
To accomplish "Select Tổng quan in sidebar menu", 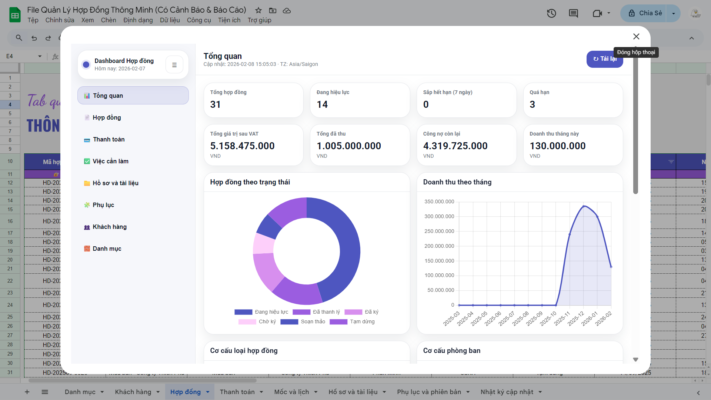I will (132, 96).
